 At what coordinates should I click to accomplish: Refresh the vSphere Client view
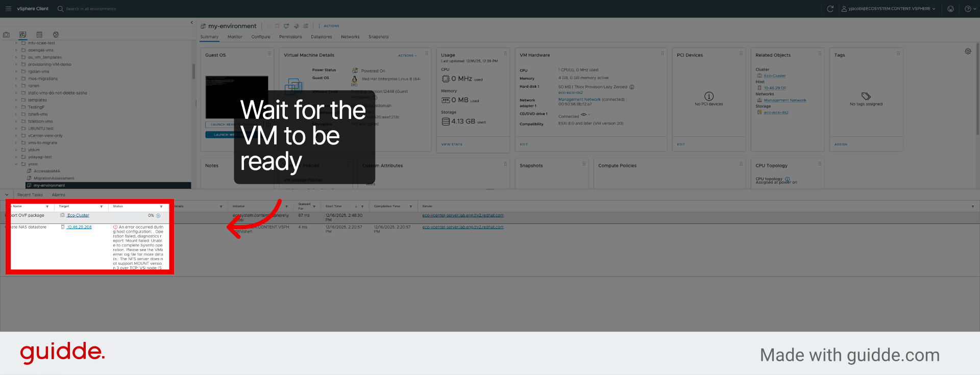click(x=830, y=9)
